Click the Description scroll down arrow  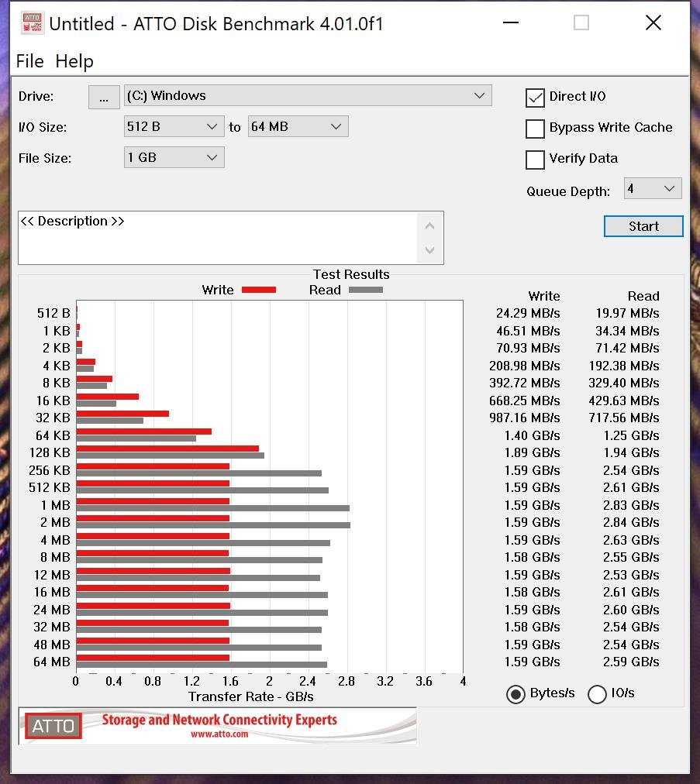(x=429, y=249)
